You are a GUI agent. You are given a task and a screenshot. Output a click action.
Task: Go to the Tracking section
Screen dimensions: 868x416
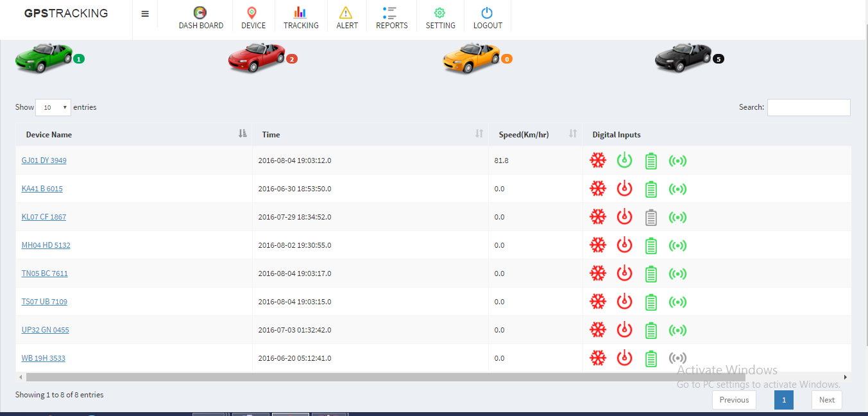tap(301, 18)
